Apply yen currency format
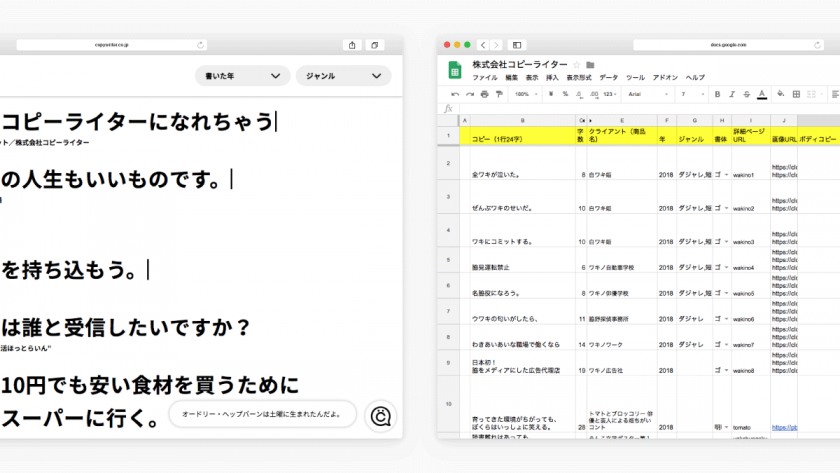Image resolution: width=840 pixels, height=473 pixels. pyautogui.click(x=551, y=94)
